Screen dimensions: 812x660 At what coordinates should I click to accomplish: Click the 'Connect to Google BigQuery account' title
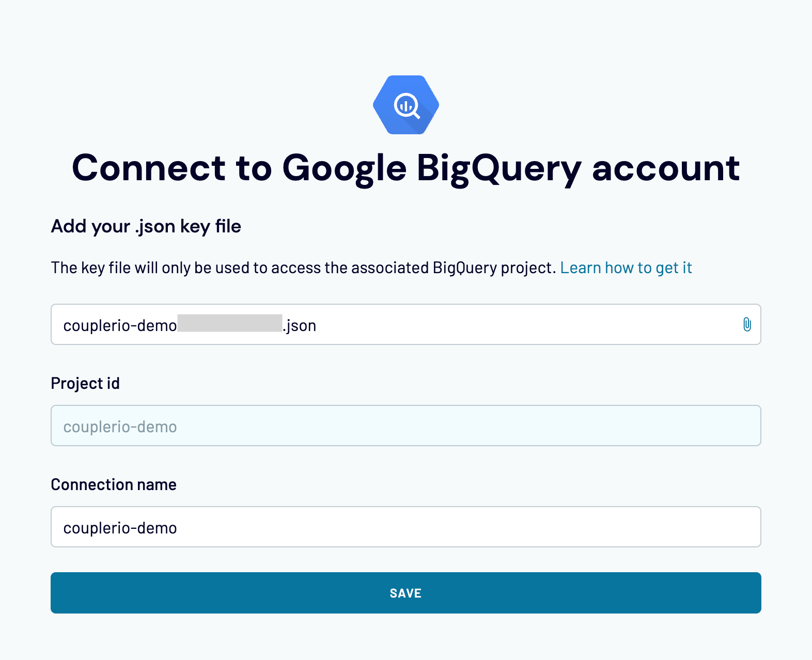coord(406,168)
